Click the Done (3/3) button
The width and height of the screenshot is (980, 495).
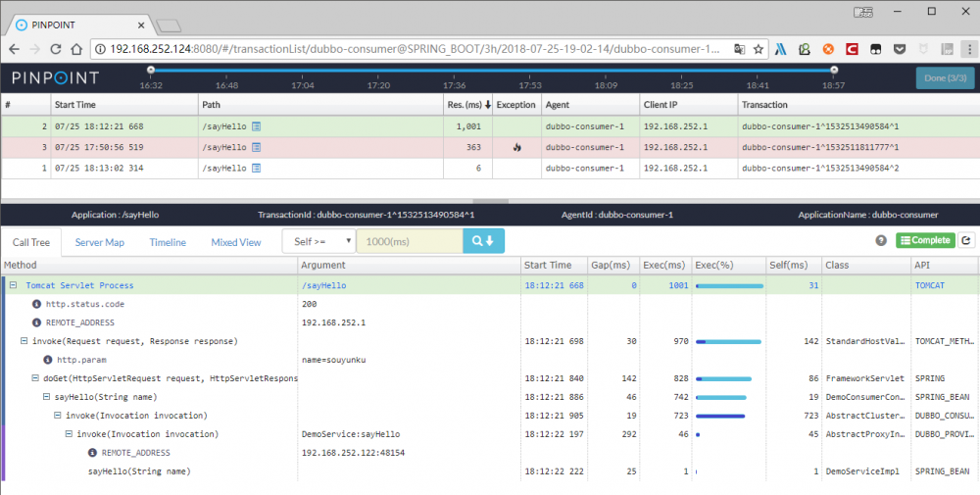pyautogui.click(x=945, y=79)
